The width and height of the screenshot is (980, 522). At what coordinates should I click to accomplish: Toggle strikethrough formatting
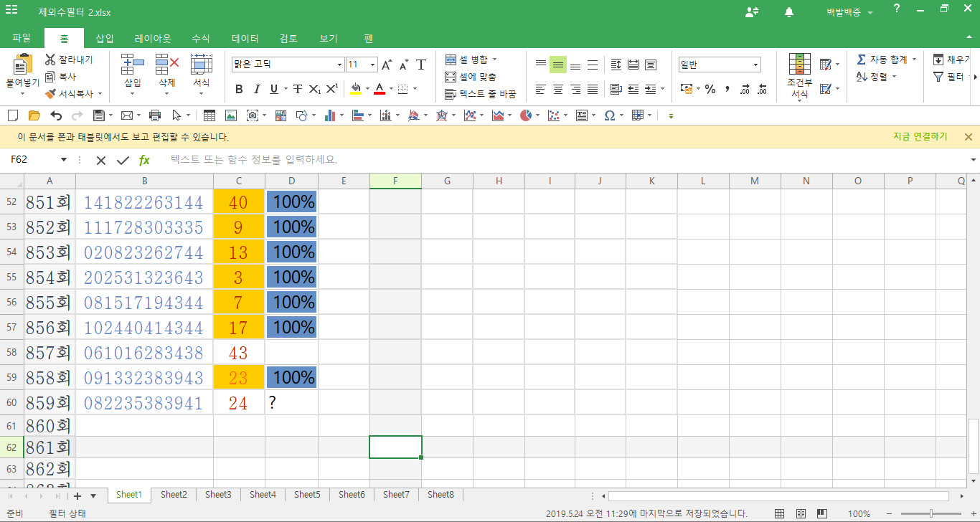click(297, 89)
